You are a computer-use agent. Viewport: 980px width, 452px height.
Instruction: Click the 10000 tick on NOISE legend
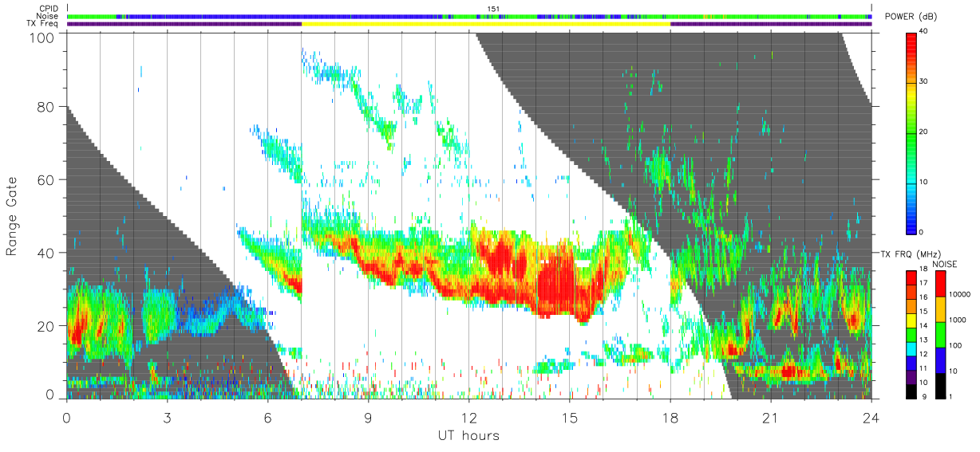[x=960, y=294]
